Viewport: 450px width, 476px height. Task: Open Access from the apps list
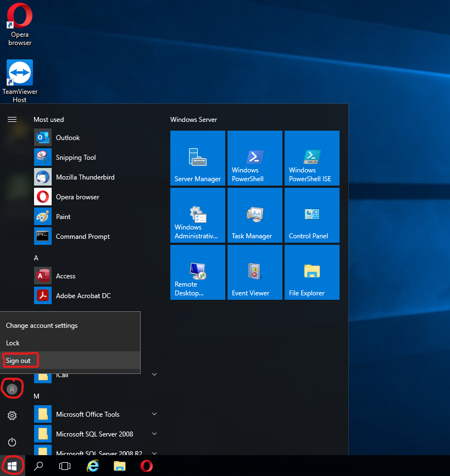tap(65, 276)
